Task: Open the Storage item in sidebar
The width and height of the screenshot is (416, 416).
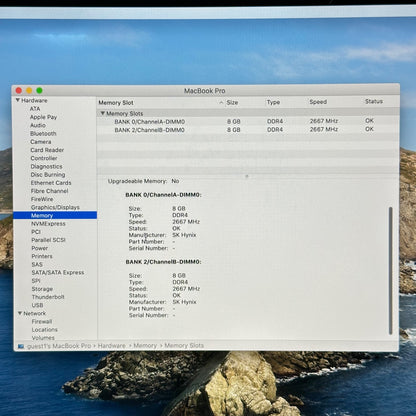Action: tap(42, 289)
